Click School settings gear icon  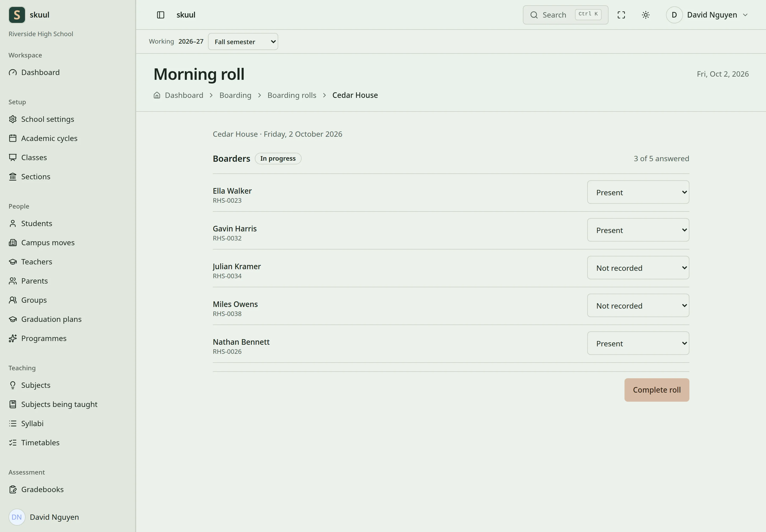[x=13, y=119]
